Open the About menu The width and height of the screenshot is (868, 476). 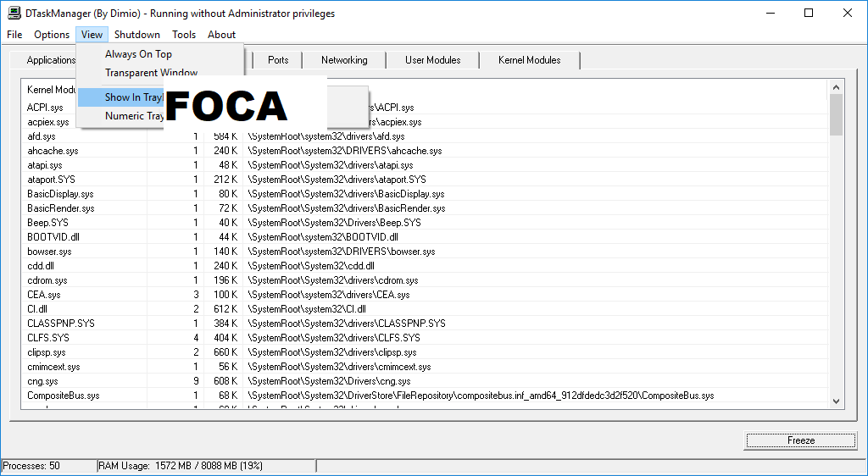click(221, 34)
